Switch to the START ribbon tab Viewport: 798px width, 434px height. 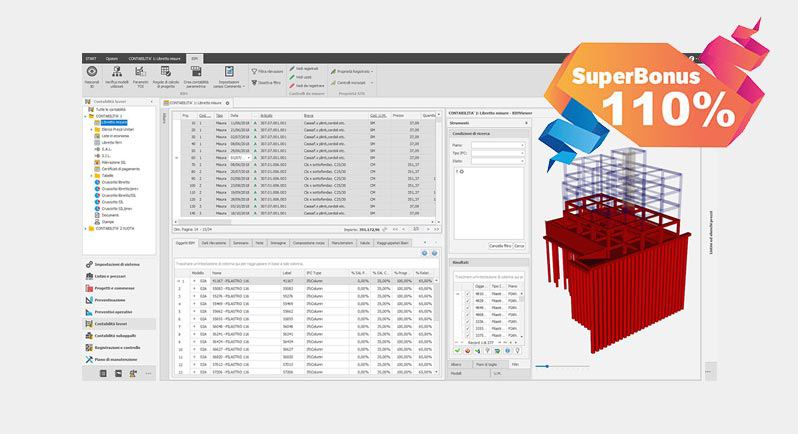[91, 59]
